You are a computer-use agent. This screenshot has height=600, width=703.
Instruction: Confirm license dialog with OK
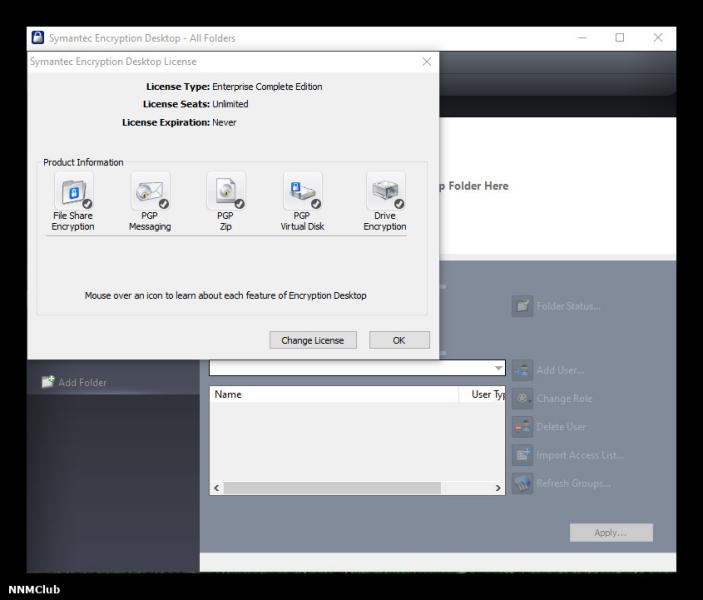click(x=399, y=340)
